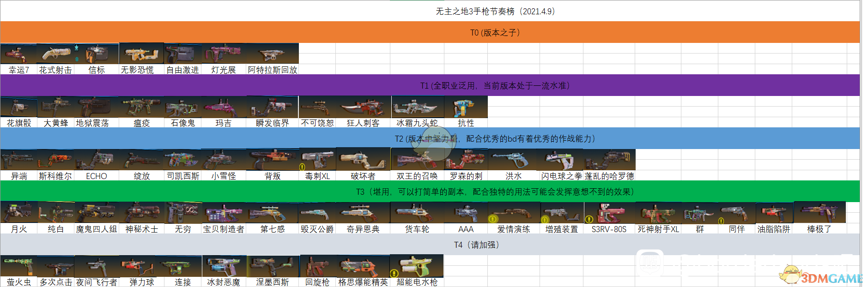Click the blue T2 tier header row
The height and width of the screenshot is (287, 868).
pyautogui.click(x=430, y=138)
